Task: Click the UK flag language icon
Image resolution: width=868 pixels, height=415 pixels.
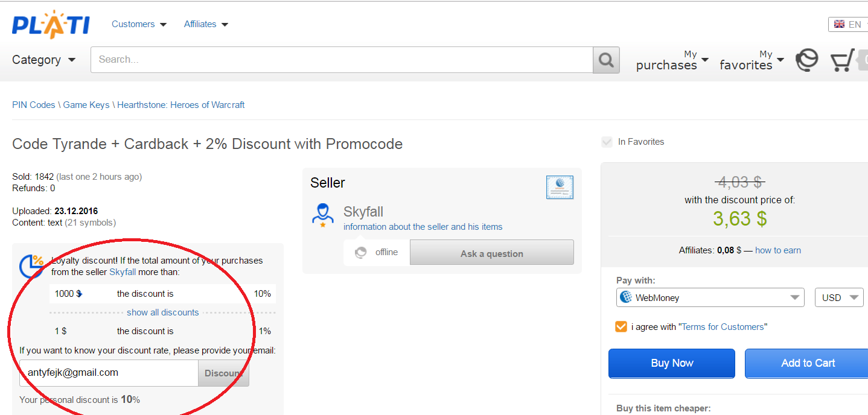Action: pos(839,24)
